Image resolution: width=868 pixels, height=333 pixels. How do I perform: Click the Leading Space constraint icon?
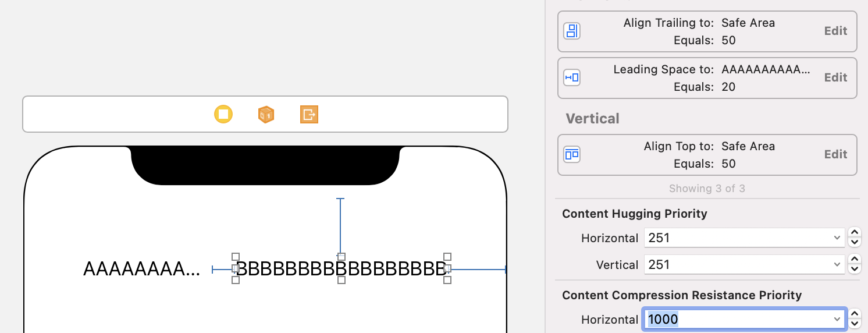point(572,77)
